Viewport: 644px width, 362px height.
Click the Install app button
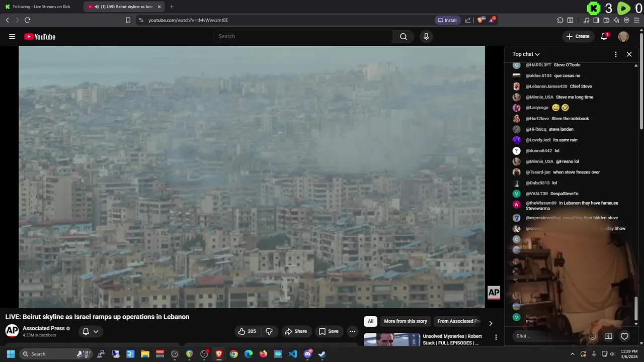point(447,20)
